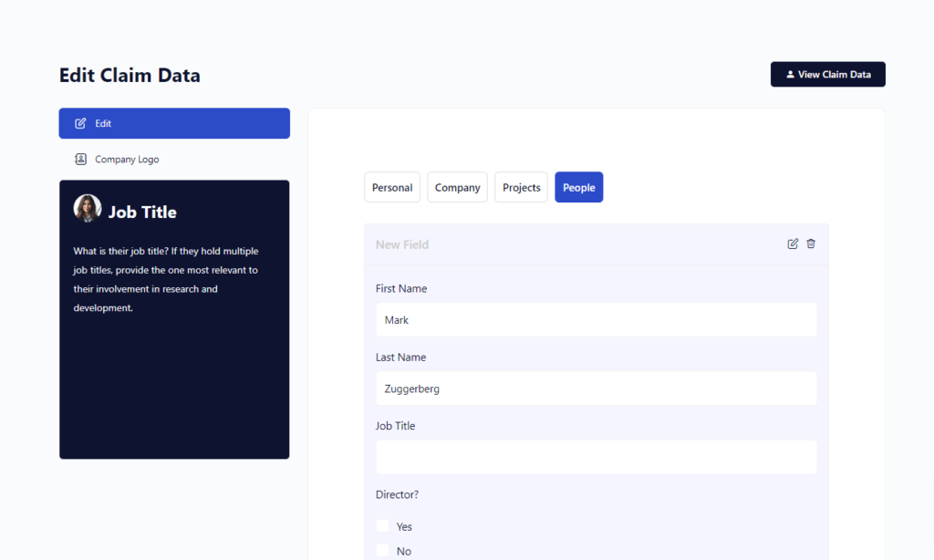Click the empty Job Title input box
This screenshot has width=934, height=560.
tap(596, 457)
